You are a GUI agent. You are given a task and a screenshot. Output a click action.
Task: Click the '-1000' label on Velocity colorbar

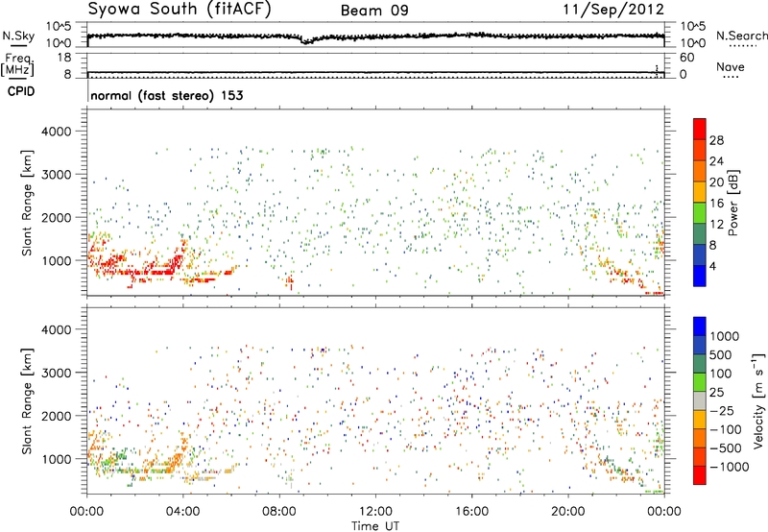730,467
